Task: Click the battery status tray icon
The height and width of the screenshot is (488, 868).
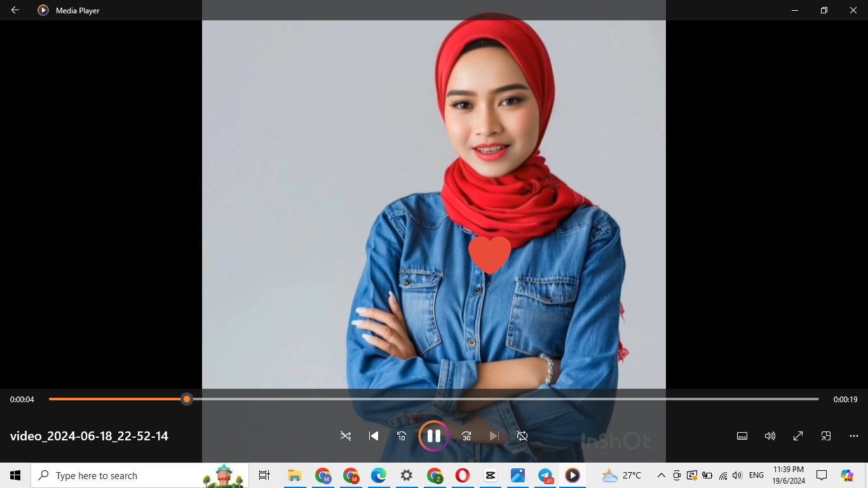Action: (707, 475)
